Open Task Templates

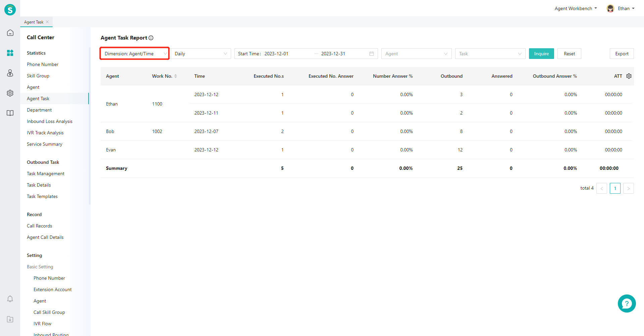42,196
